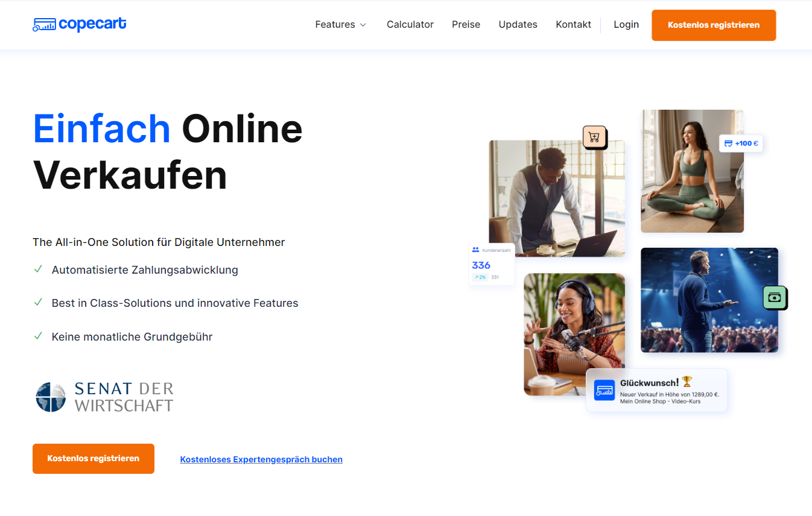Click Kostenloses Expertengespräch buchen link
Viewport: 812px width, 516px height.
coord(261,459)
